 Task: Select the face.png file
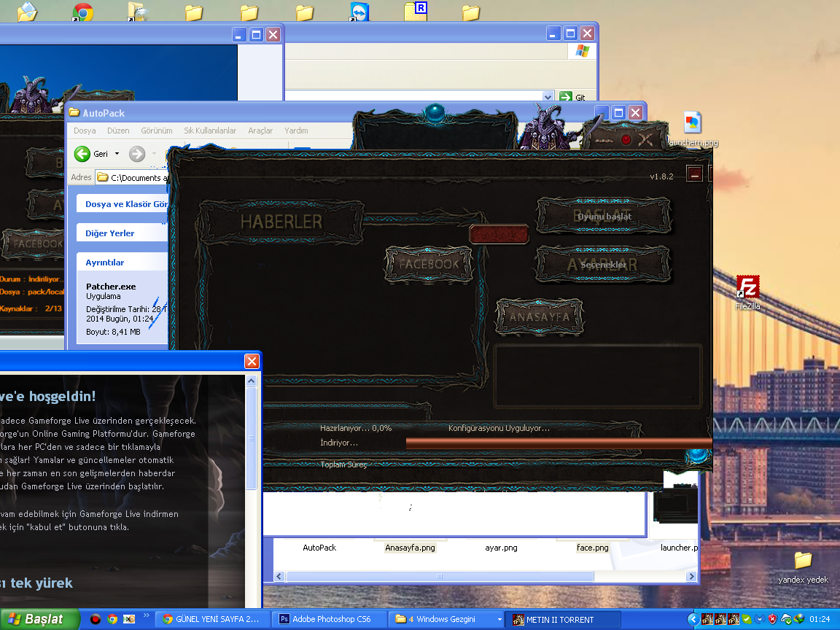tap(593, 548)
